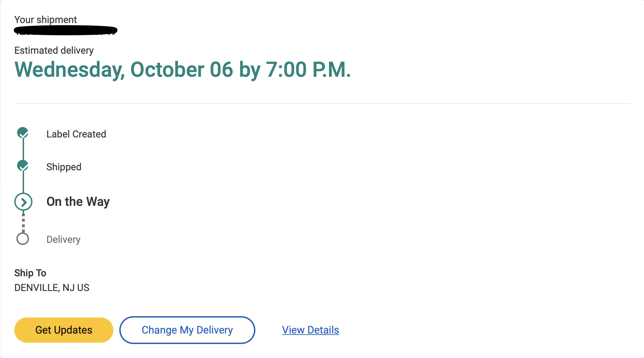Click the dotted line above Delivery step
This screenshot has width=644, height=358.
23,222
